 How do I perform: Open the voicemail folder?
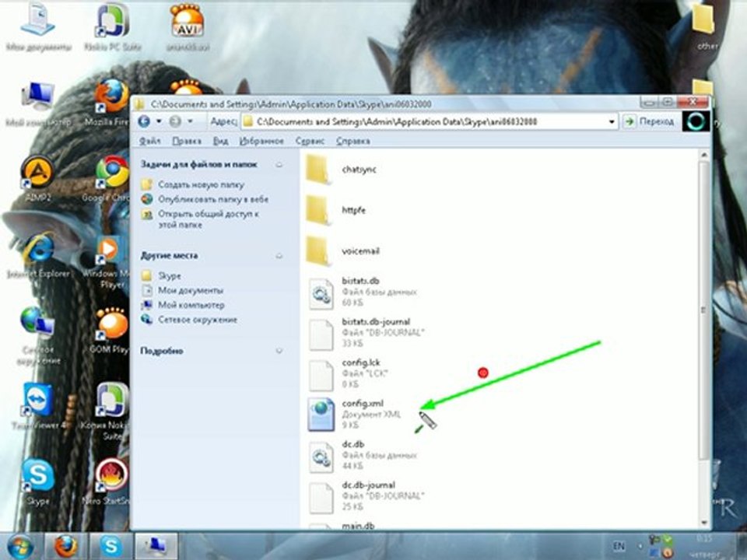point(318,251)
